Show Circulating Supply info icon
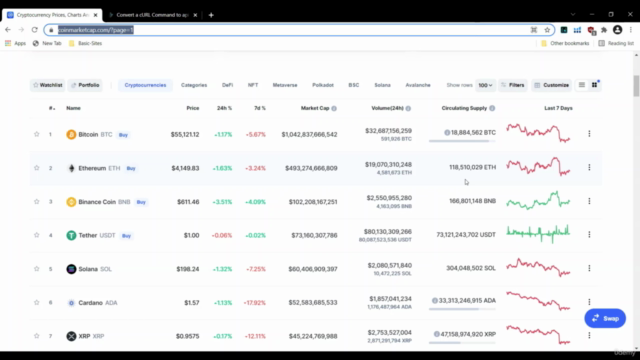 coord(492,108)
